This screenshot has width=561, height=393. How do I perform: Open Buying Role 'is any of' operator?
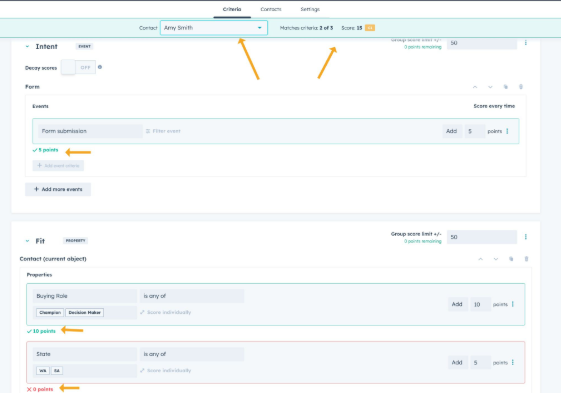tap(192, 296)
